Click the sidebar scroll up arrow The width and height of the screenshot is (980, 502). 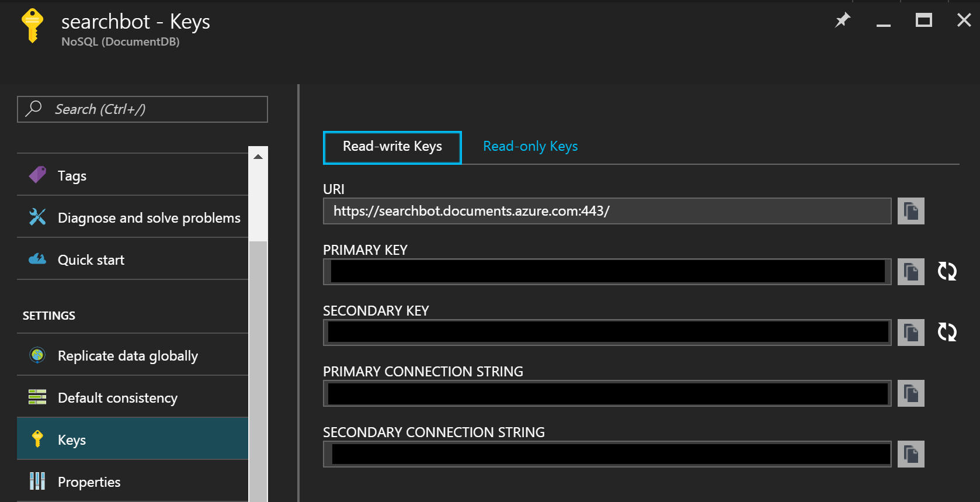(258, 157)
